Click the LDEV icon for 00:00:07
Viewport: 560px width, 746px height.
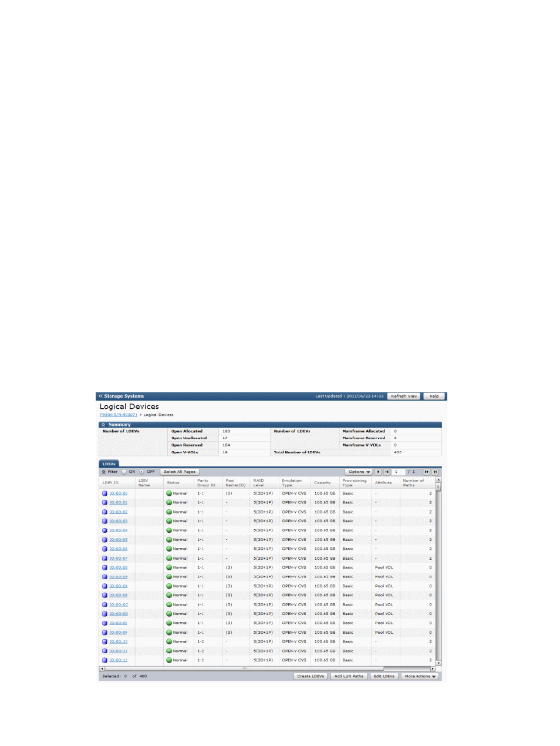(x=104, y=559)
